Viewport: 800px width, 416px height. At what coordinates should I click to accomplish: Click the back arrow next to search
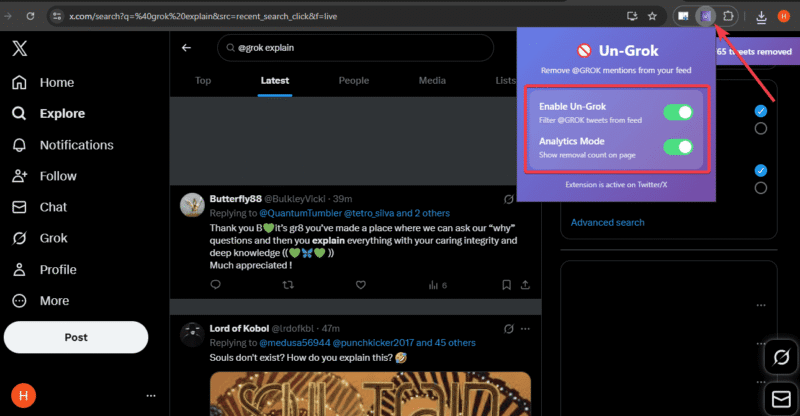coord(186,48)
